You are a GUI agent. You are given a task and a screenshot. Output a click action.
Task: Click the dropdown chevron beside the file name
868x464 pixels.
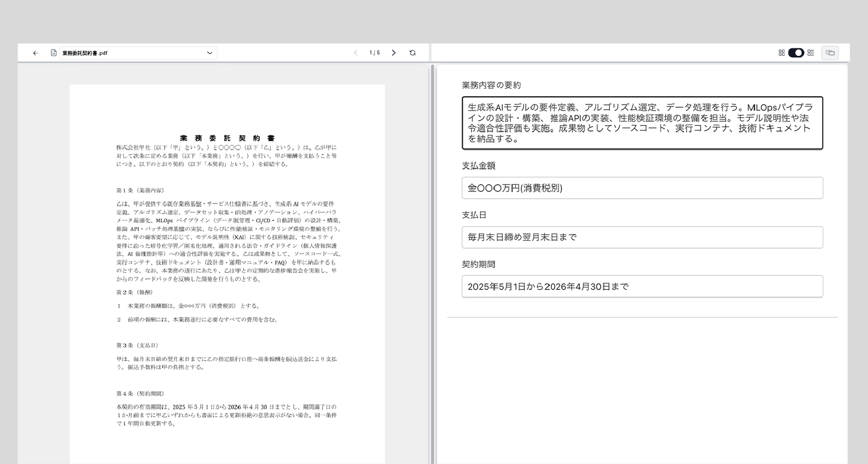point(210,53)
